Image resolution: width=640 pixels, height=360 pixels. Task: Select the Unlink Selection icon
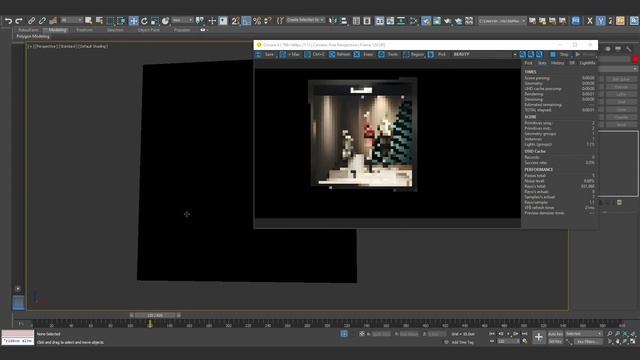pyautogui.click(x=42, y=20)
